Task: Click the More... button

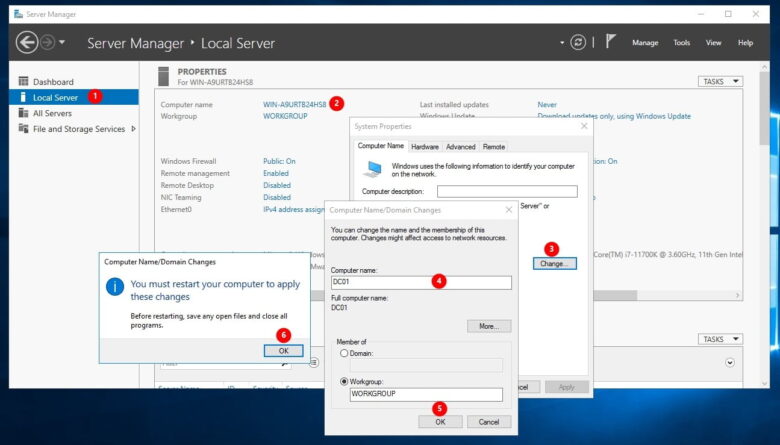Action: pos(489,326)
